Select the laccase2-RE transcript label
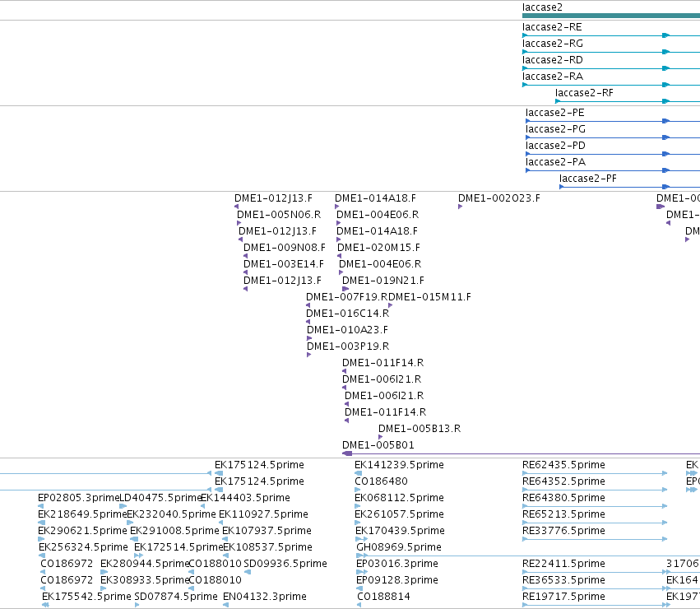This screenshot has height=609, width=700. pyautogui.click(x=552, y=27)
